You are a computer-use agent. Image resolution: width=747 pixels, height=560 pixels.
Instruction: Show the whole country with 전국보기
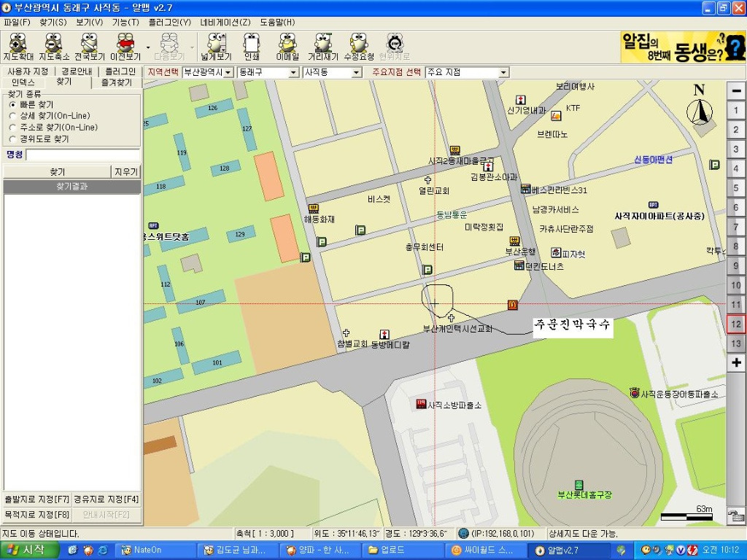(x=89, y=47)
